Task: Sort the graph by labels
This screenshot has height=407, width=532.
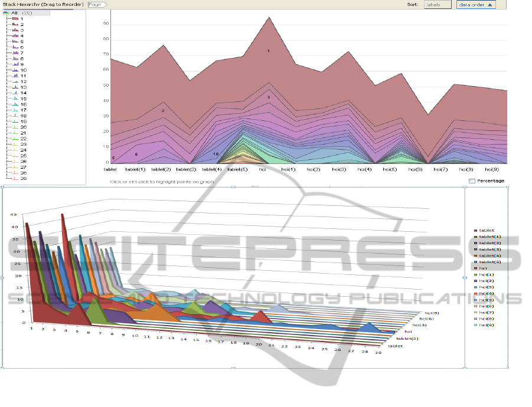Action: (x=438, y=5)
